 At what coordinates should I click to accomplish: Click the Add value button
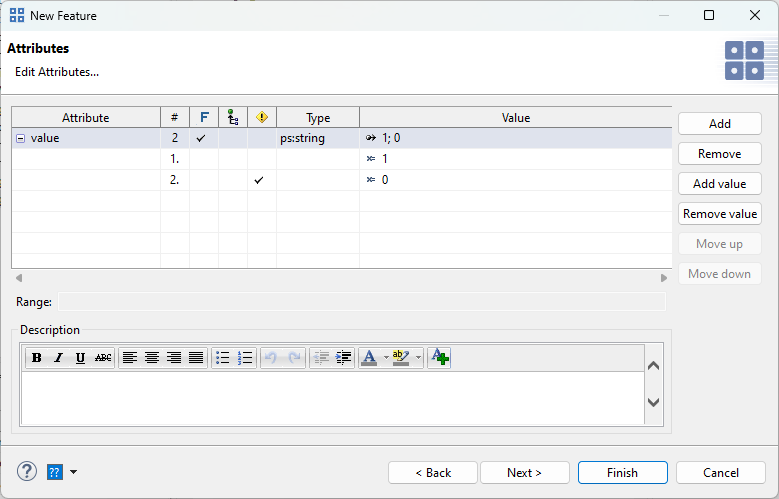[x=719, y=184]
